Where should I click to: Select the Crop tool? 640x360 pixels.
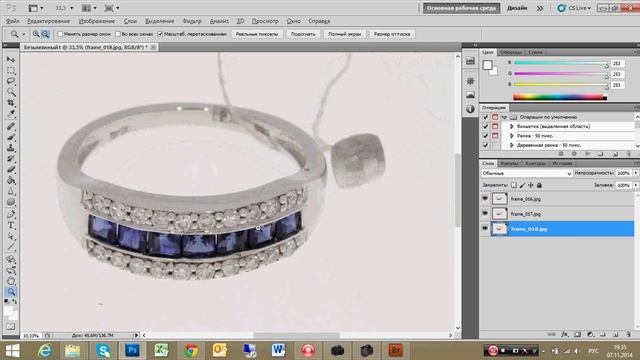11,102
